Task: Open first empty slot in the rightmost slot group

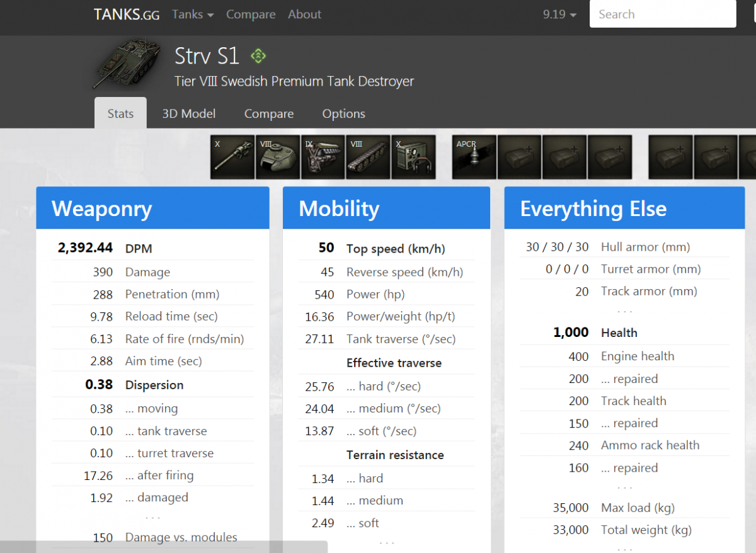Action: coord(671,157)
